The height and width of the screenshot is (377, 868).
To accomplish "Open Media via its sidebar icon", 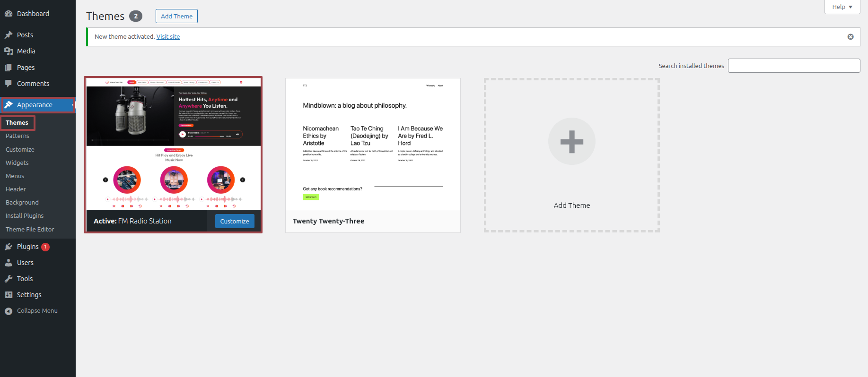I will pos(9,51).
